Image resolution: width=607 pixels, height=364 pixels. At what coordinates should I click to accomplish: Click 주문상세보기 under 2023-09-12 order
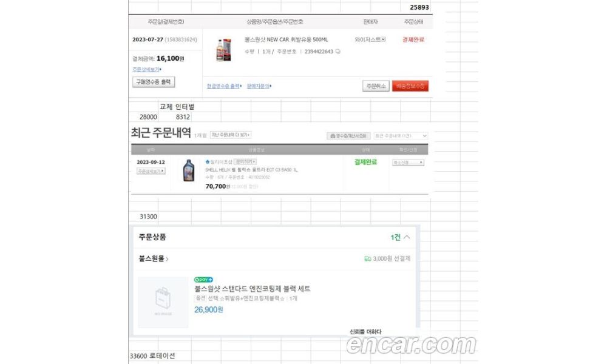pos(151,171)
